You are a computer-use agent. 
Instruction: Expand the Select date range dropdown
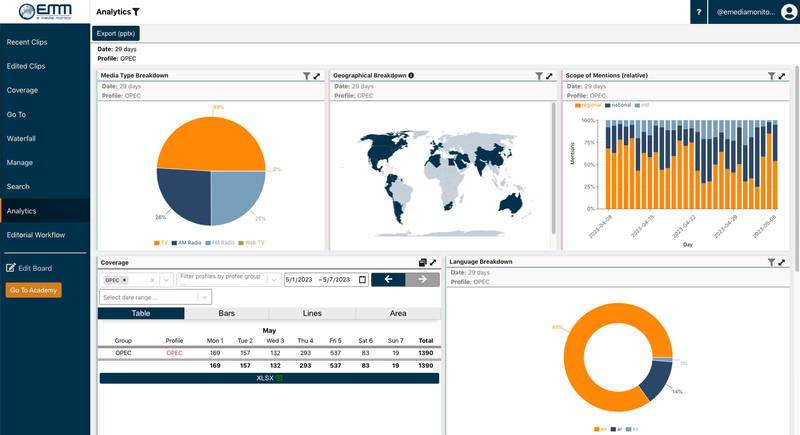(x=205, y=297)
